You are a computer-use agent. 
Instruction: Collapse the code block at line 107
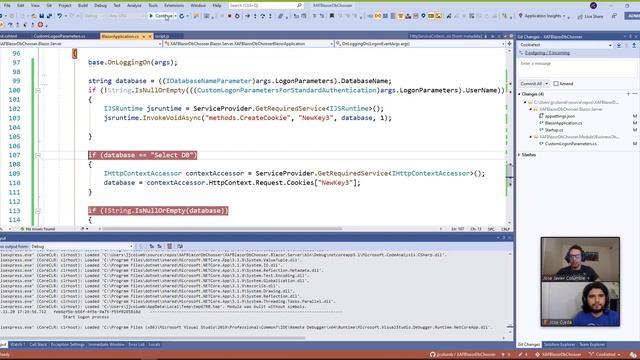pyautogui.click(x=38, y=155)
